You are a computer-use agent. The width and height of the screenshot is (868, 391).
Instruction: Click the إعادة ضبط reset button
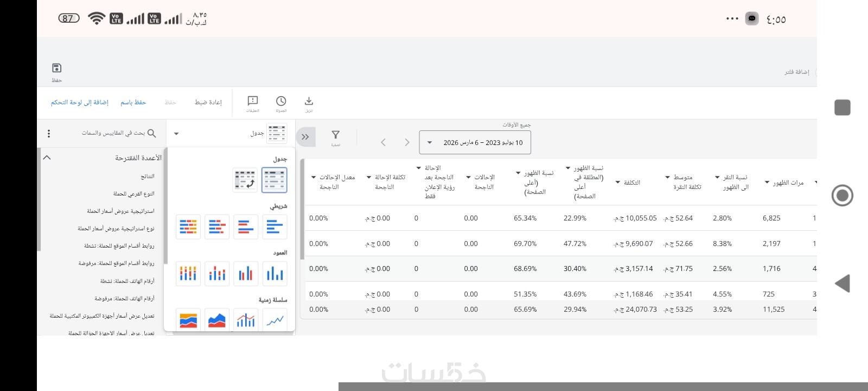coord(208,102)
